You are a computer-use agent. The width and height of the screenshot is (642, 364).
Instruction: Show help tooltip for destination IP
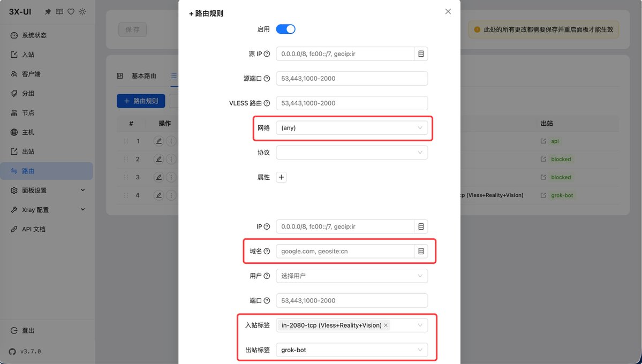click(267, 226)
